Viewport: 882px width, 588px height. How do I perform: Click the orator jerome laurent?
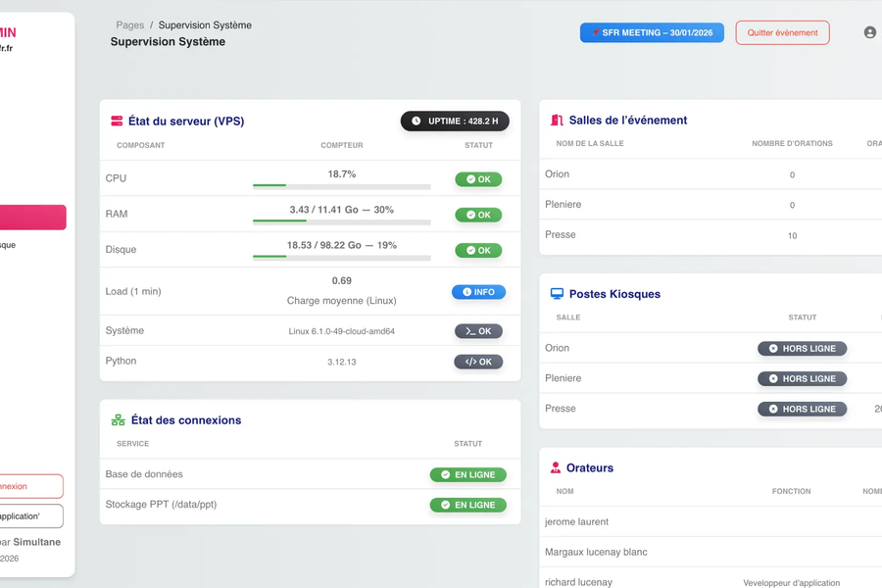[x=576, y=522]
